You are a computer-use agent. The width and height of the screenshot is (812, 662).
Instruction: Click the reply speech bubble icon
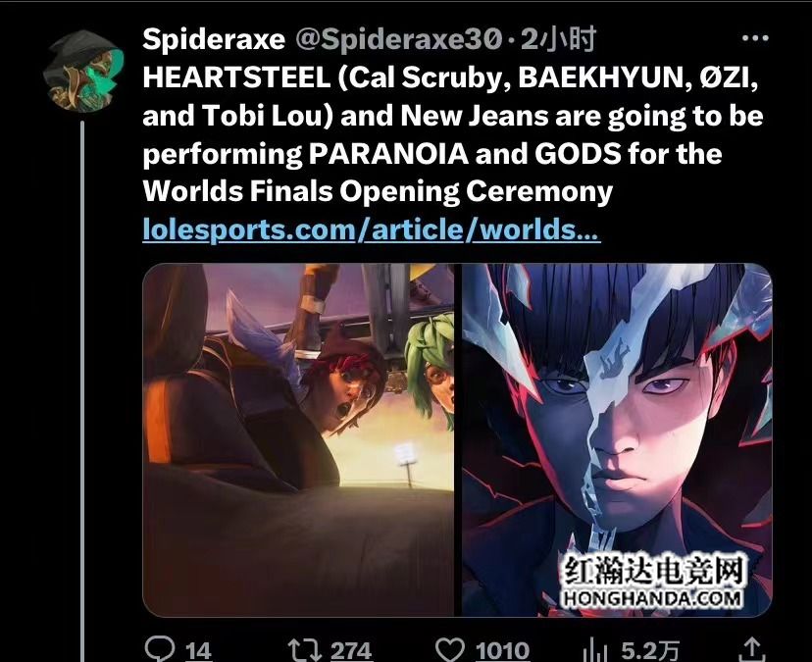click(160, 648)
